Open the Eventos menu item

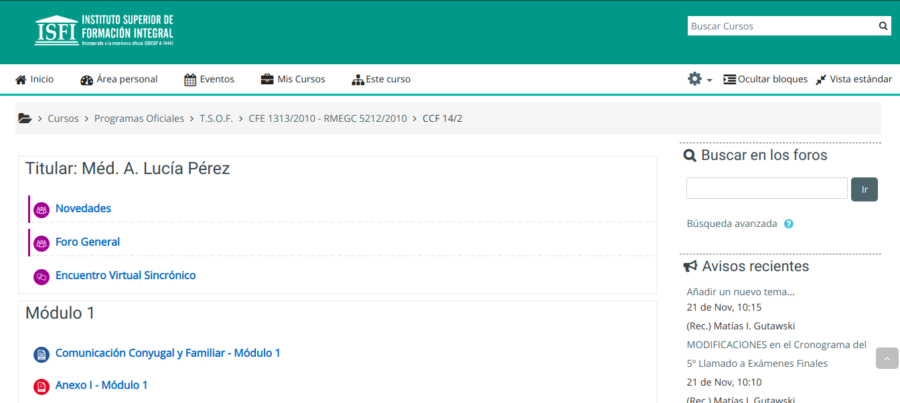[x=209, y=79]
